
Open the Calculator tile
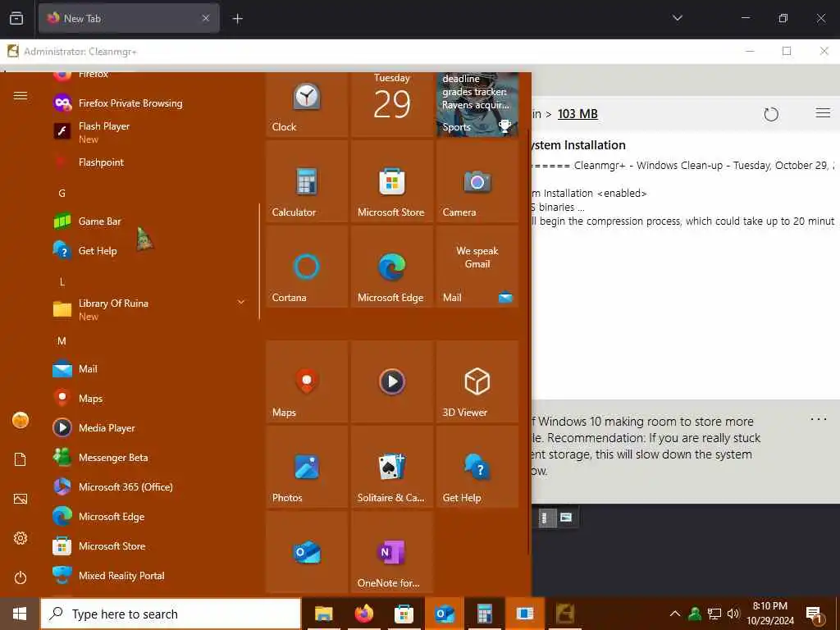307,181
